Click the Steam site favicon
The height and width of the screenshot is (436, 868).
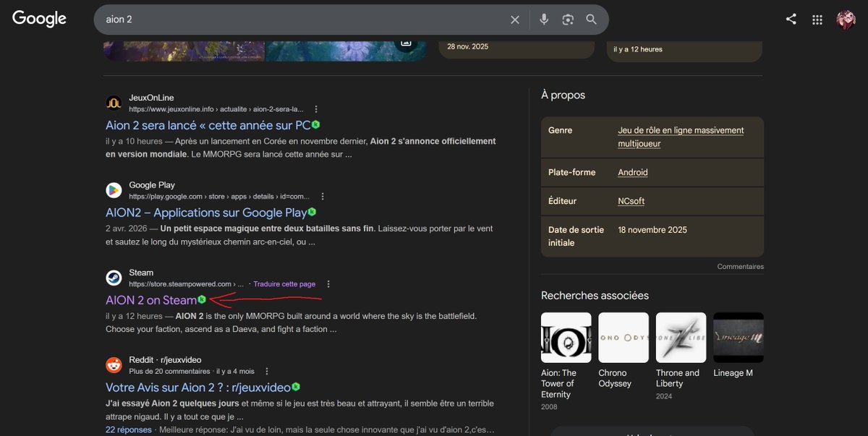pyautogui.click(x=114, y=278)
